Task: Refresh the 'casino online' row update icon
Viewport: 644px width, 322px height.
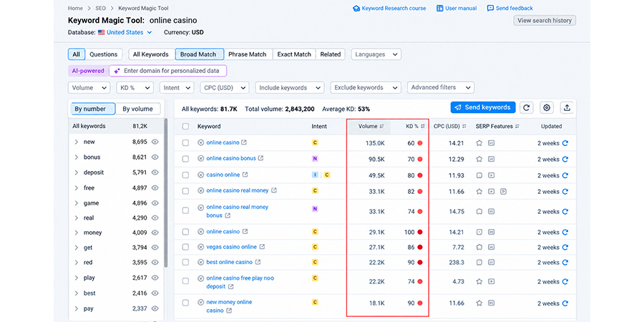Action: (x=565, y=175)
